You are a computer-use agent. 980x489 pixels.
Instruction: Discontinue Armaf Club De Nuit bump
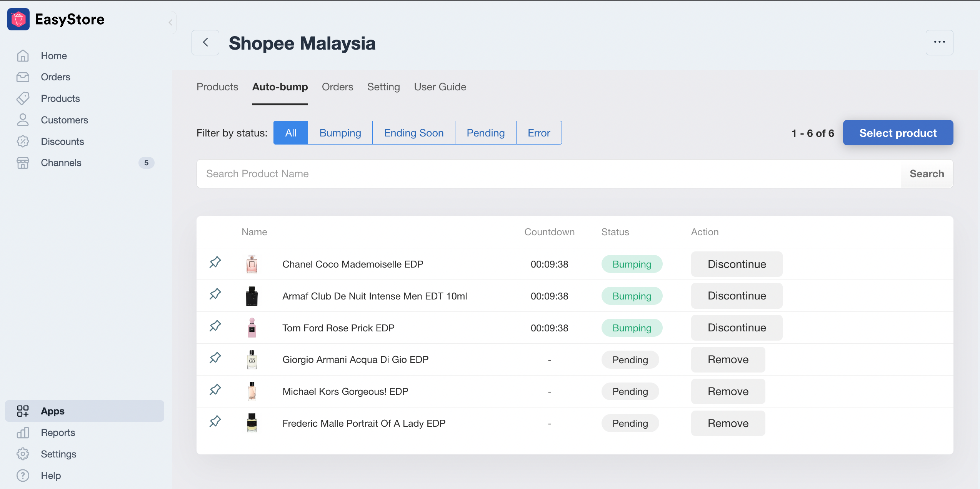[737, 296]
